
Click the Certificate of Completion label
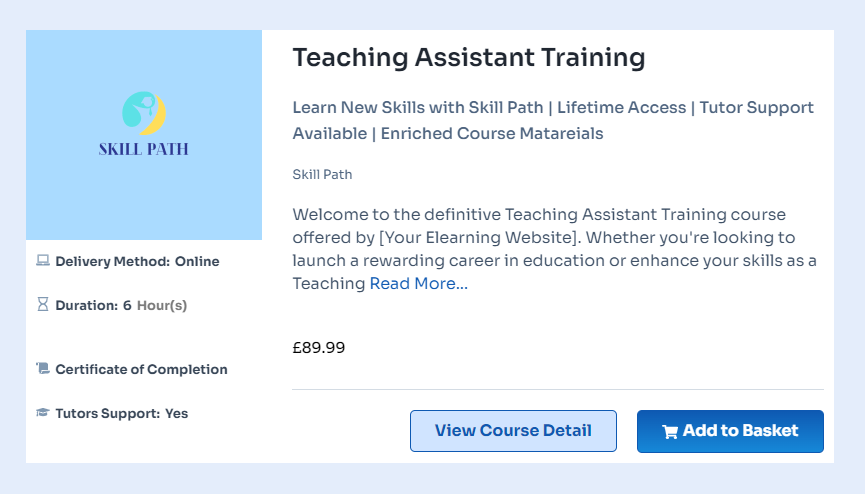pyautogui.click(x=141, y=369)
